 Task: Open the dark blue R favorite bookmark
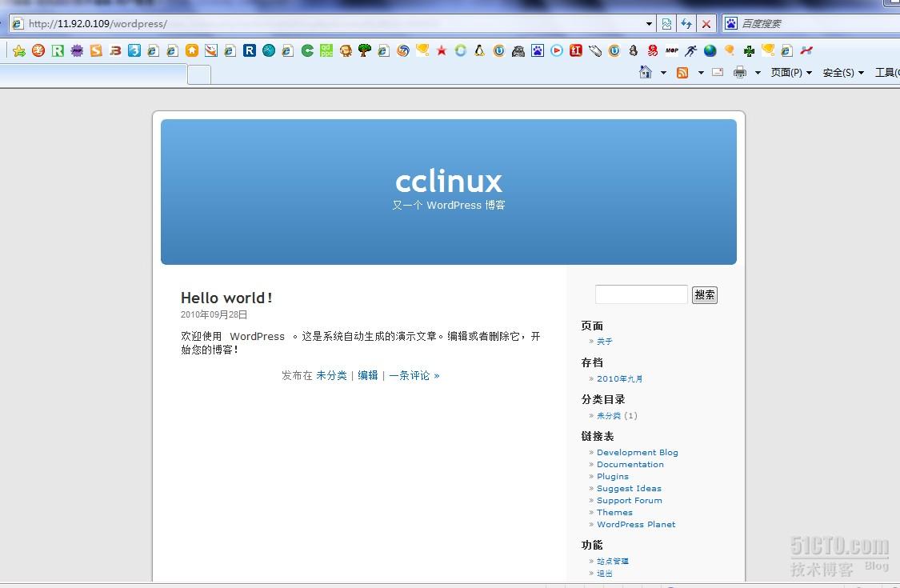249,50
